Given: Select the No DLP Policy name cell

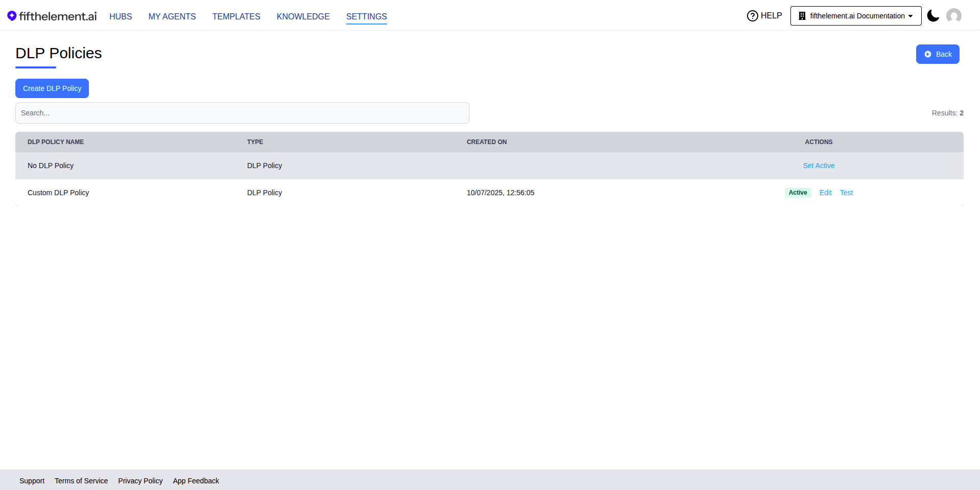Looking at the screenshot, I should point(51,166).
